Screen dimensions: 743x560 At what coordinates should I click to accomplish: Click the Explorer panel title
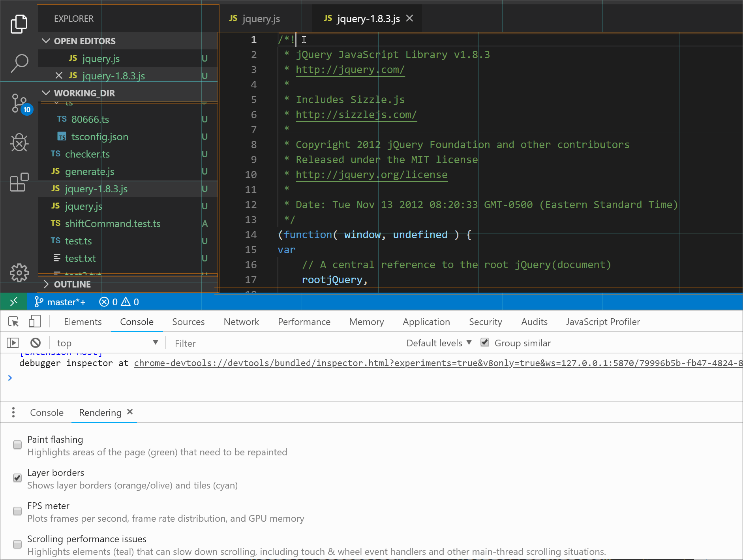coord(74,19)
